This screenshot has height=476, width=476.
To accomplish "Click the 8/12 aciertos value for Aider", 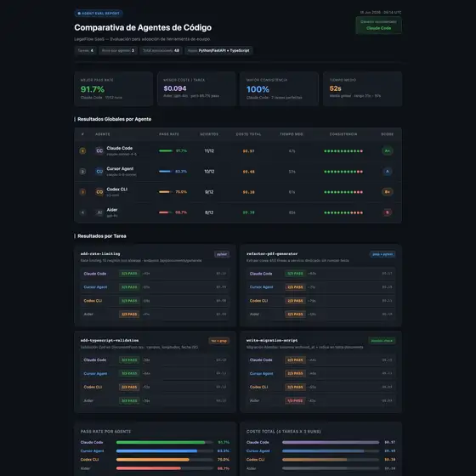I will pos(209,212).
